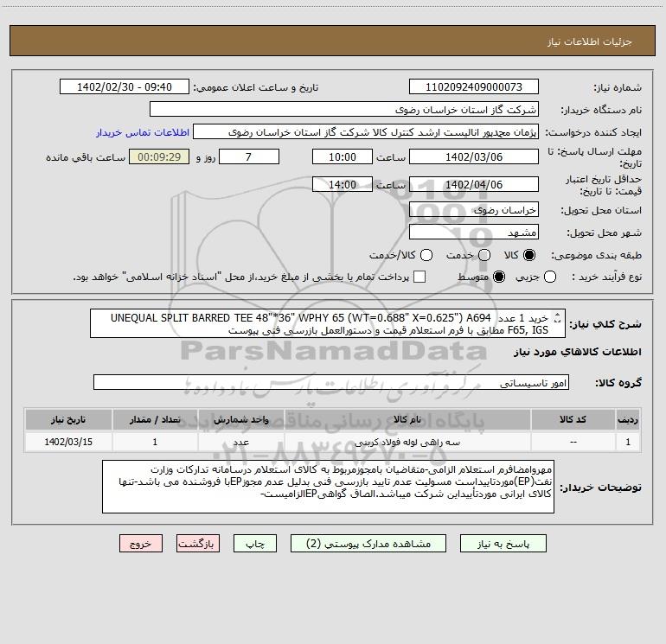This screenshot has height=644, width=666.
Task: Select the خدمت radio button
Action: point(484,255)
